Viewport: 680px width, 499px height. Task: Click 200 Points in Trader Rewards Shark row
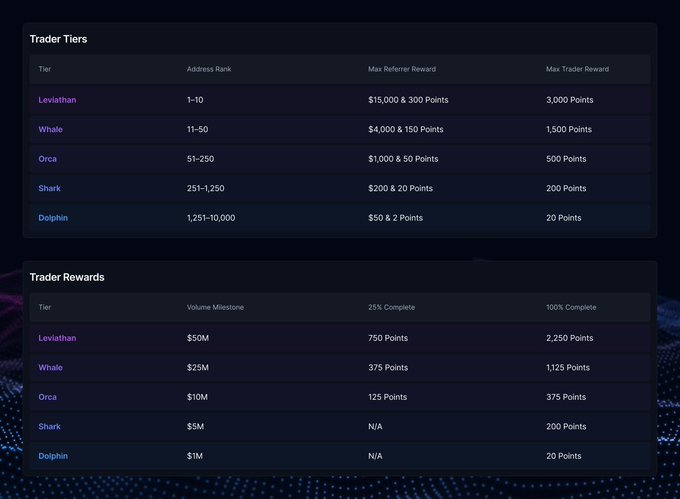(x=566, y=426)
